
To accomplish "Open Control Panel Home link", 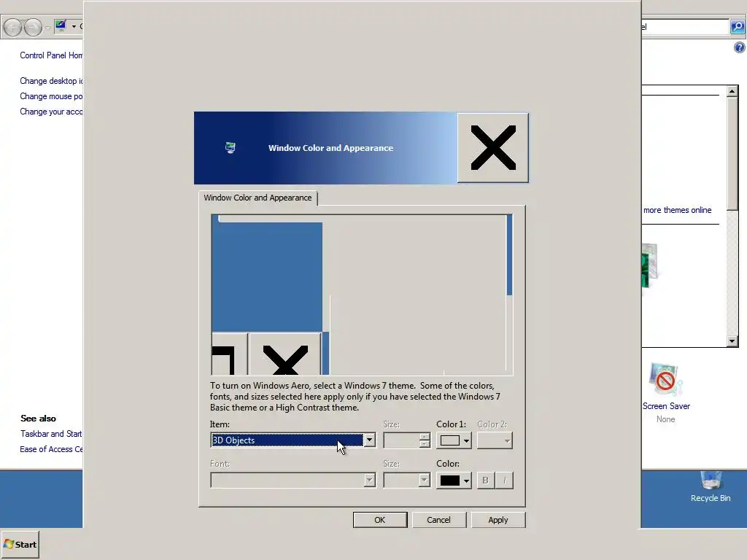I will (51, 55).
